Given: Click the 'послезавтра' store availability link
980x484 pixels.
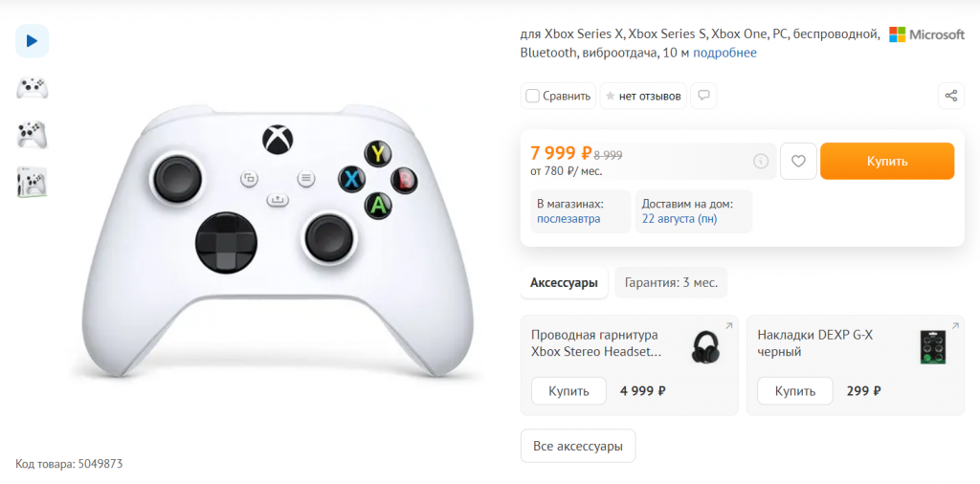Looking at the screenshot, I should (568, 219).
